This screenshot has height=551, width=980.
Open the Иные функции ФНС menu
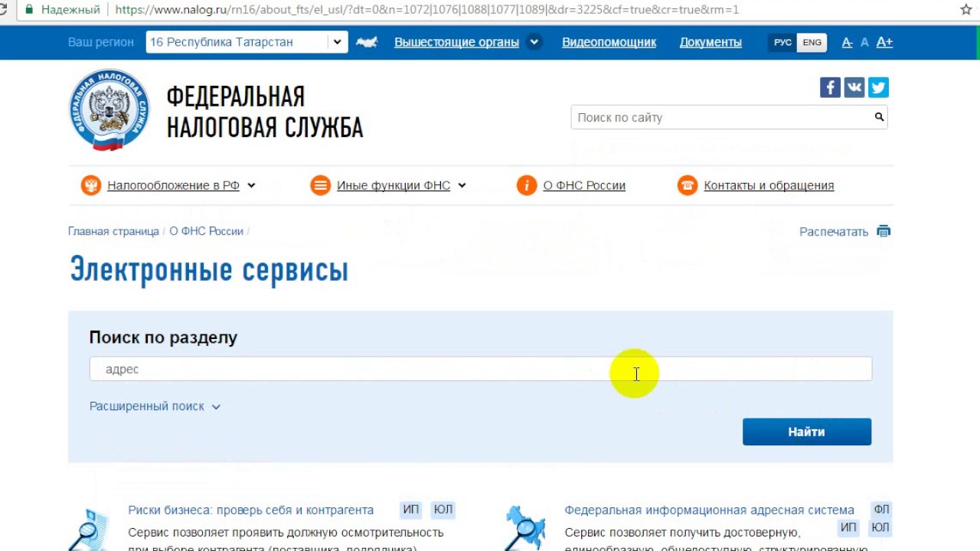pyautogui.click(x=394, y=185)
